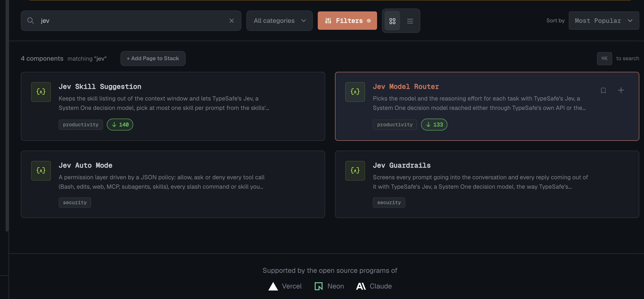Click Jev Guardrails component icon
644x299 pixels.
click(x=355, y=171)
